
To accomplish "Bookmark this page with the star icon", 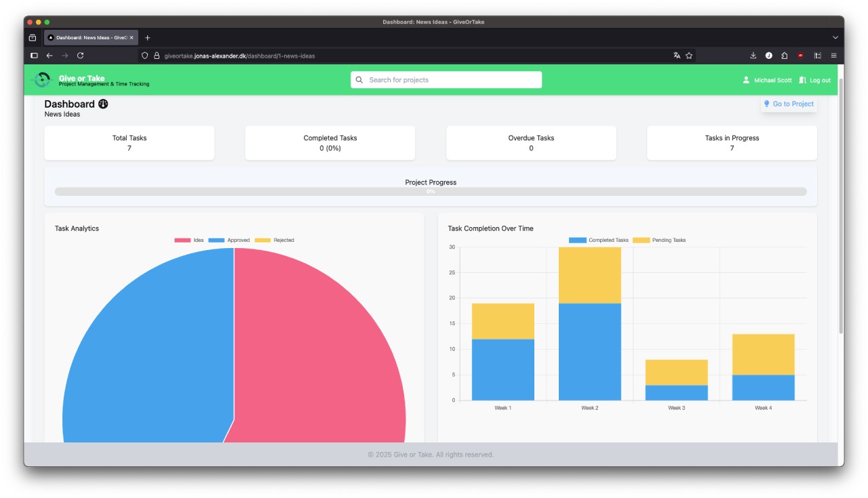I will pos(689,56).
